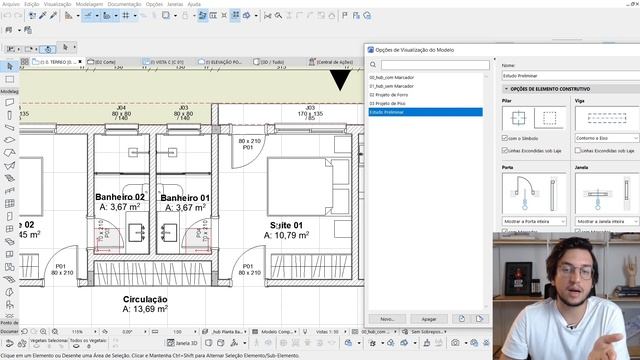Click the Janela 3D button

coord(182,343)
